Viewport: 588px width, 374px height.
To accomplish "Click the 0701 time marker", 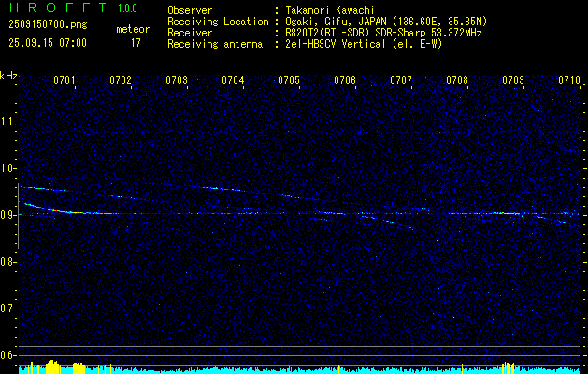I will point(65,81).
